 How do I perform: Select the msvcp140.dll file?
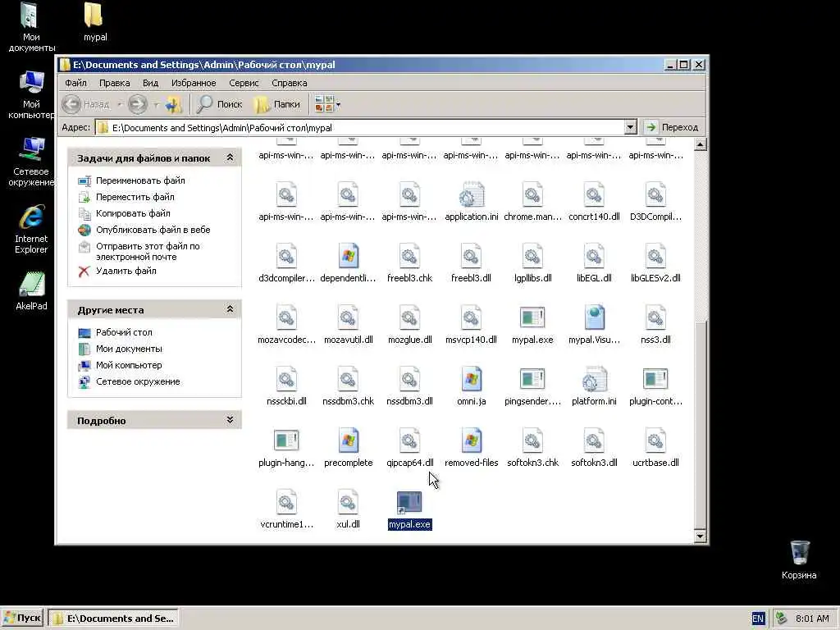pos(471,326)
